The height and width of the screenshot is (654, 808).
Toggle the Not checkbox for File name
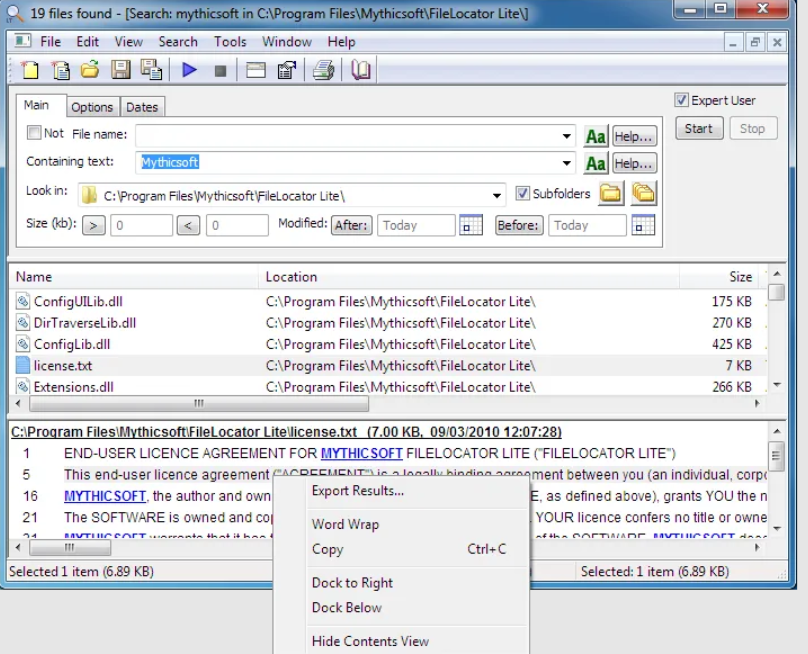[x=34, y=133]
